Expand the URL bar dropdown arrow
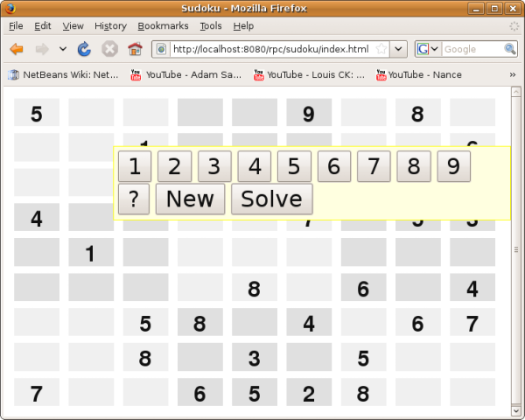The height and width of the screenshot is (420, 525). tap(398, 50)
